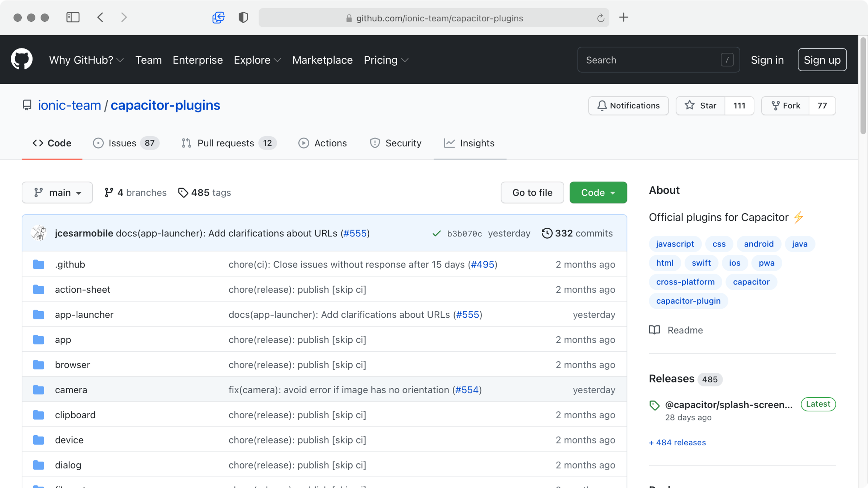The width and height of the screenshot is (868, 488).
Task: Click the GitHub Octocat logo
Action: 22,59
